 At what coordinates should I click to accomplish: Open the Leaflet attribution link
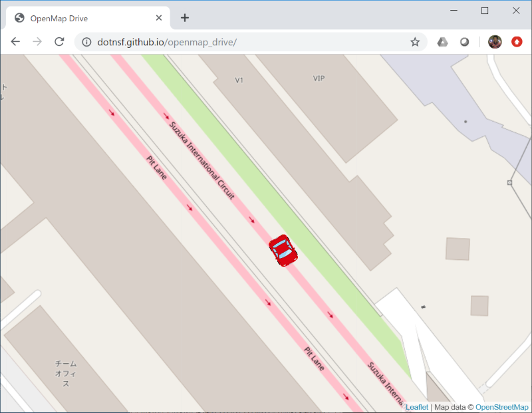pos(417,407)
